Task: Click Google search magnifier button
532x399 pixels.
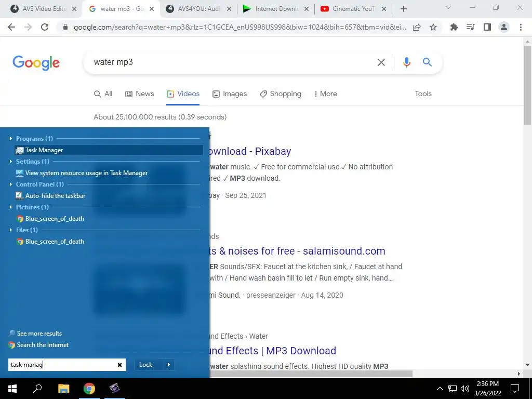Action: (x=427, y=62)
